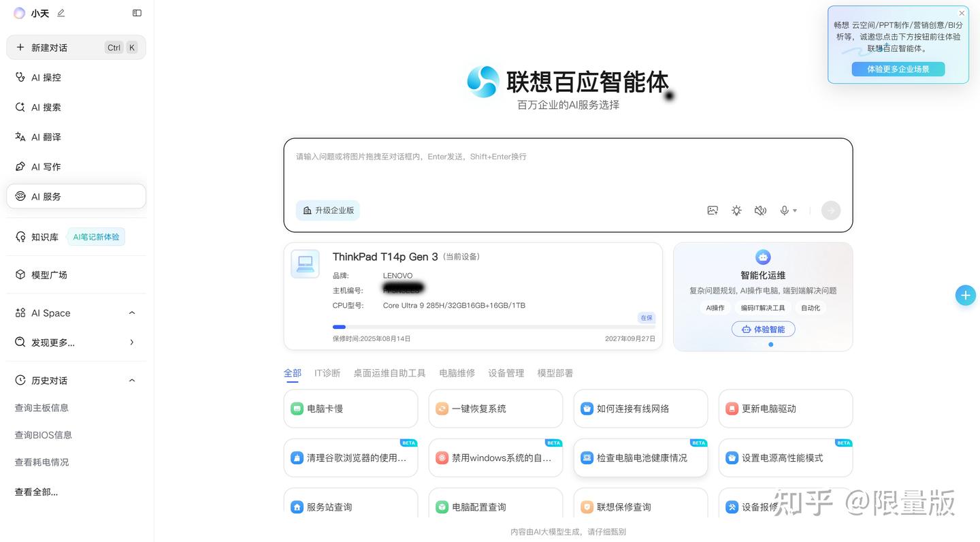
Task: Click the 自动化 tag
Action: [811, 308]
